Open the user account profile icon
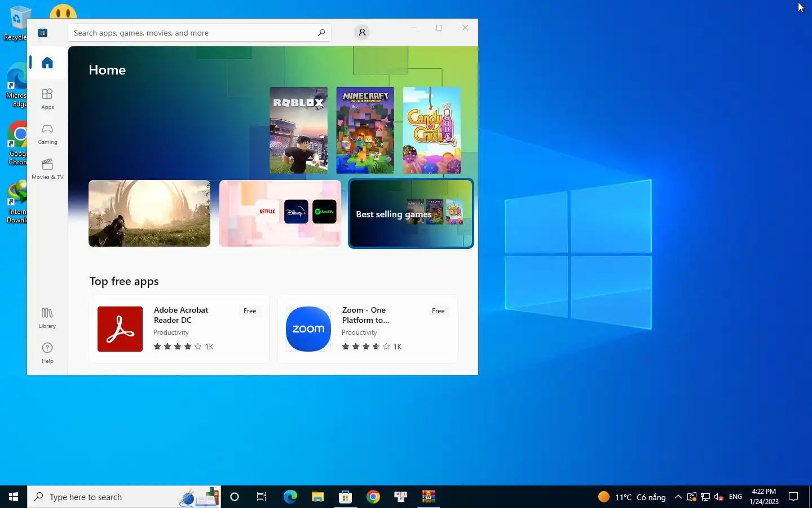 [363, 33]
